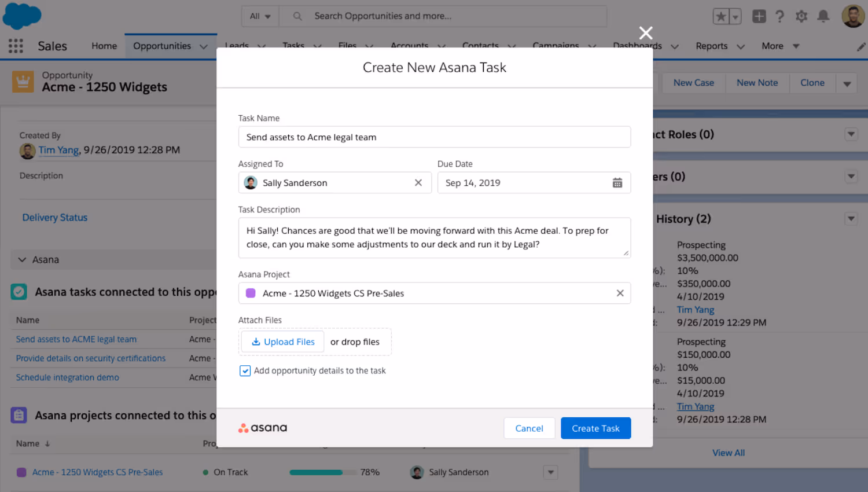868x492 pixels.
Task: Open Global Actions plus icon
Action: click(x=759, y=16)
